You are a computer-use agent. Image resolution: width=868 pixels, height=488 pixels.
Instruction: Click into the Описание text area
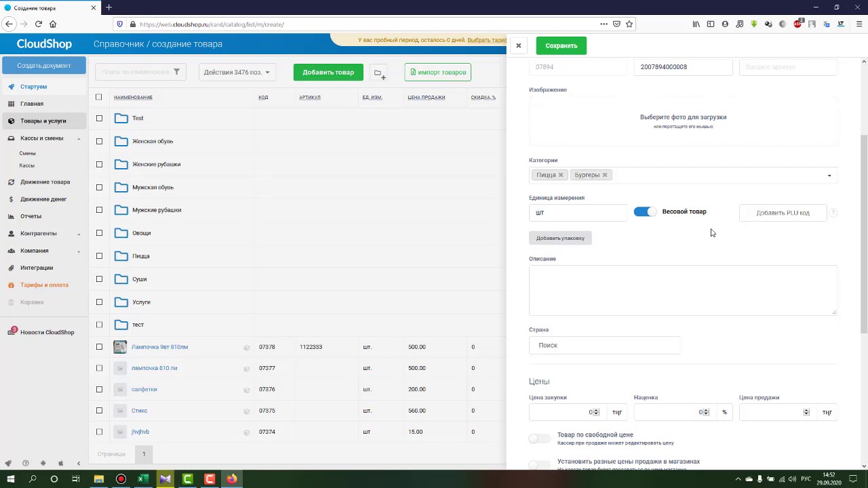click(683, 290)
